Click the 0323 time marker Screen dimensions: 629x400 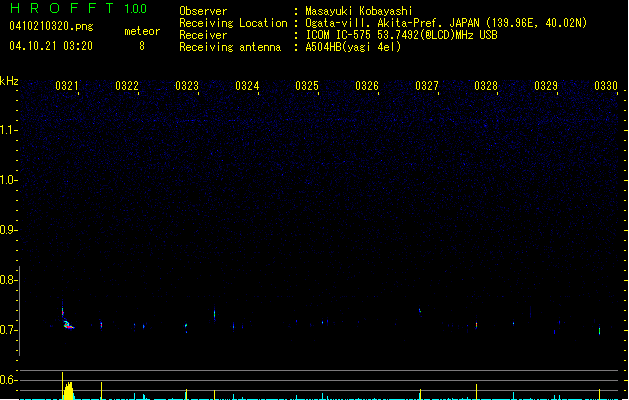tap(187, 86)
